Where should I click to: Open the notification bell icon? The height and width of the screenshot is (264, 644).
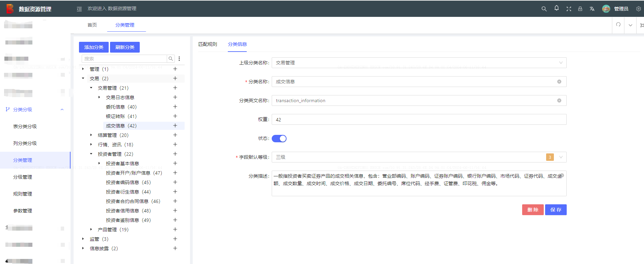[557, 8]
